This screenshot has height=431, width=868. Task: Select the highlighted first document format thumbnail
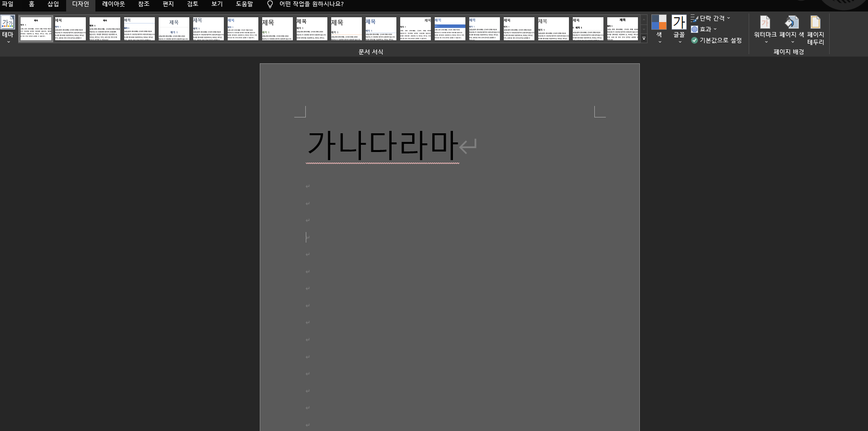[36, 29]
